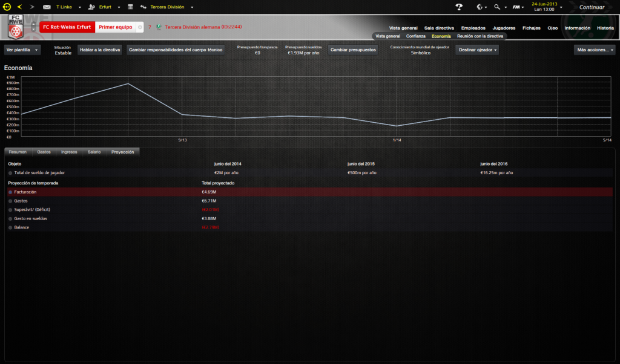Expand the Destinar ojeador dropdown
Viewport: 620px width, 364px height.
coord(477,50)
